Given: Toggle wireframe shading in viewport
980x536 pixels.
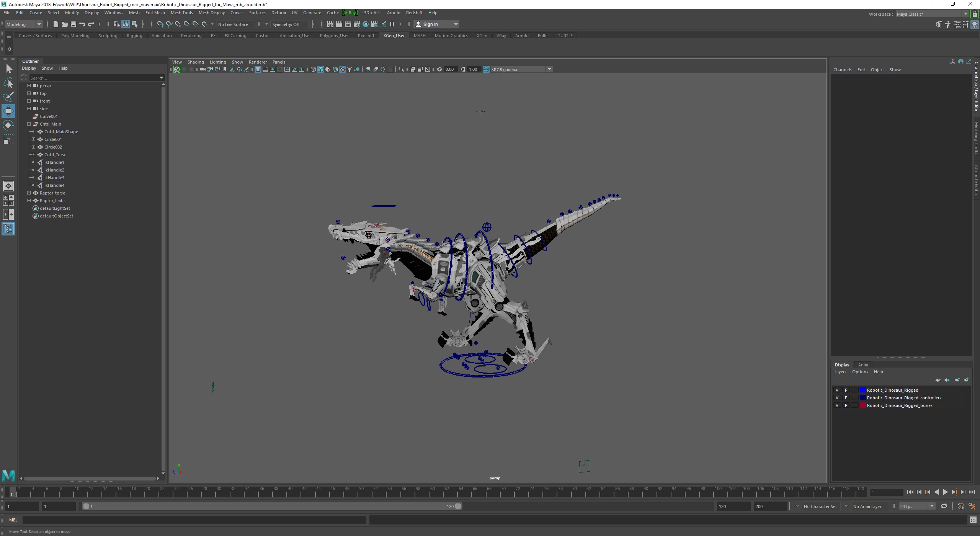Looking at the screenshot, I should tap(313, 69).
